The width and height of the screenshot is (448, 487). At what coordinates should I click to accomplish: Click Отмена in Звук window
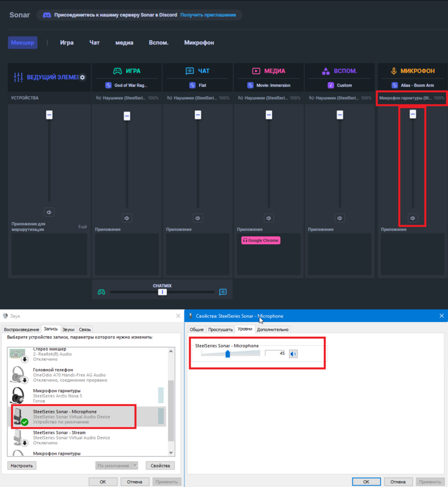pyautogui.click(x=135, y=482)
